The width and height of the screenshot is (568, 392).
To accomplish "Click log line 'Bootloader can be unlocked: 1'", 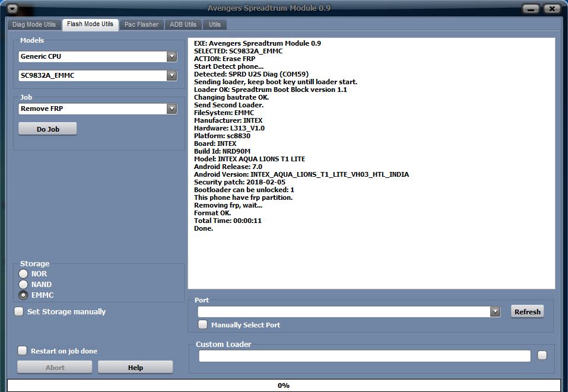I will point(244,190).
